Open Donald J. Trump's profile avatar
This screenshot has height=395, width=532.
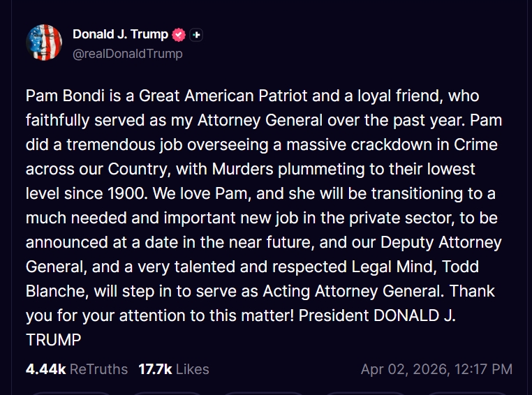click(x=44, y=42)
